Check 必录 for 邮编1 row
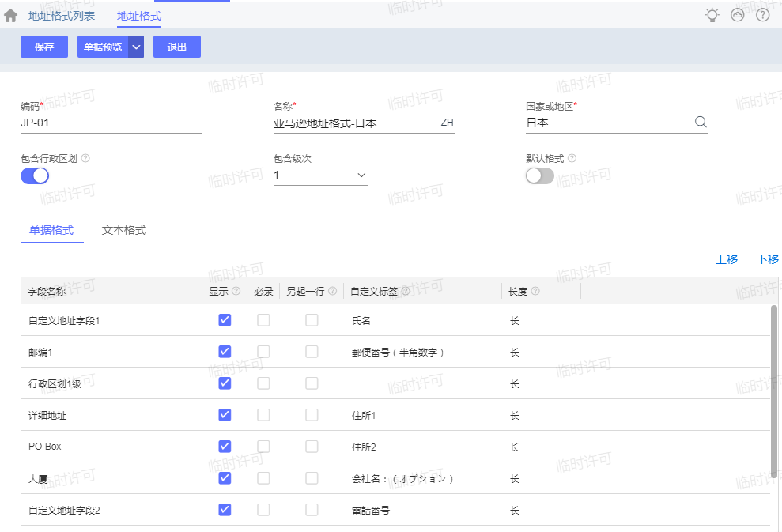Screen dimensions: 782x532 point(263,352)
